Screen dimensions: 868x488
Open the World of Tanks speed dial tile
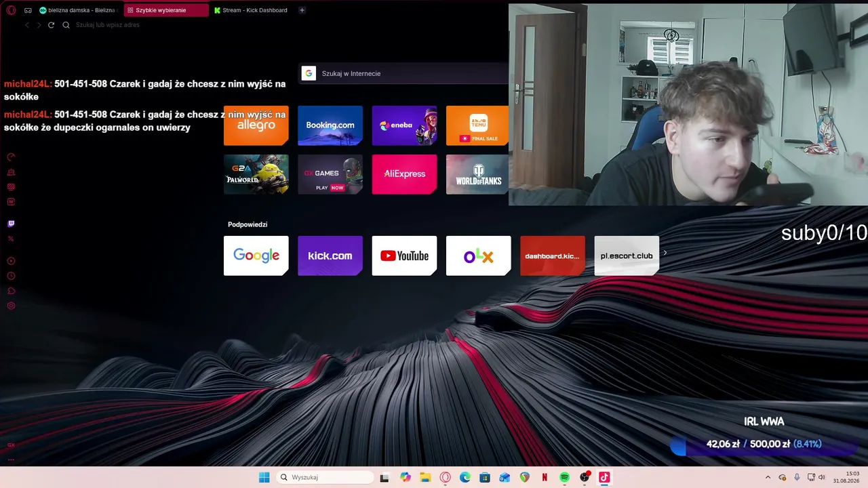click(x=477, y=174)
